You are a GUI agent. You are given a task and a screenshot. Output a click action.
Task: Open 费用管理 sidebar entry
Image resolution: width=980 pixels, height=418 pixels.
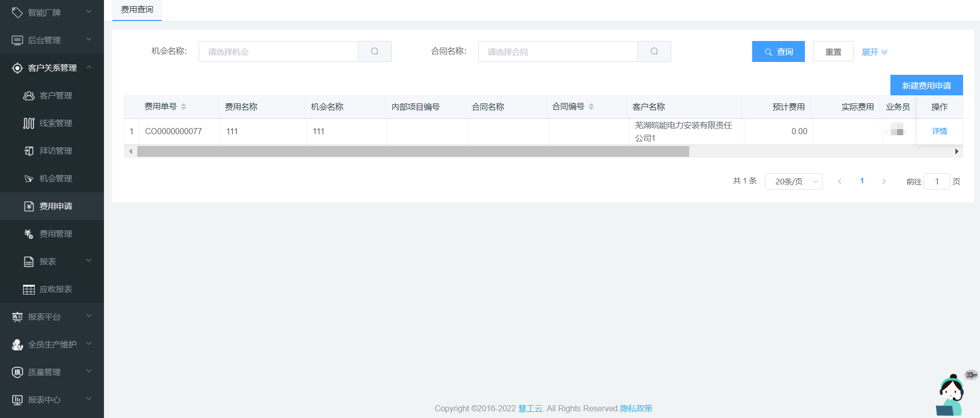tap(55, 234)
